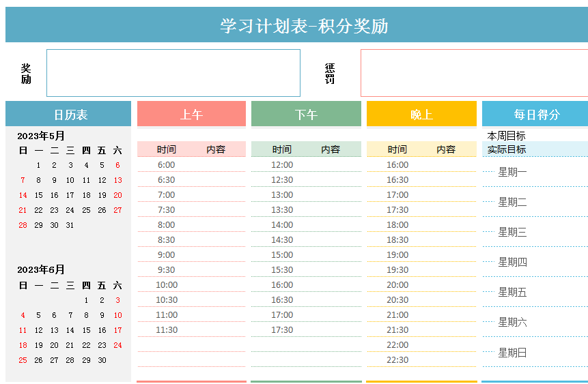Click the 2023年6月 calendar title
The image size is (588, 384).
point(41,269)
